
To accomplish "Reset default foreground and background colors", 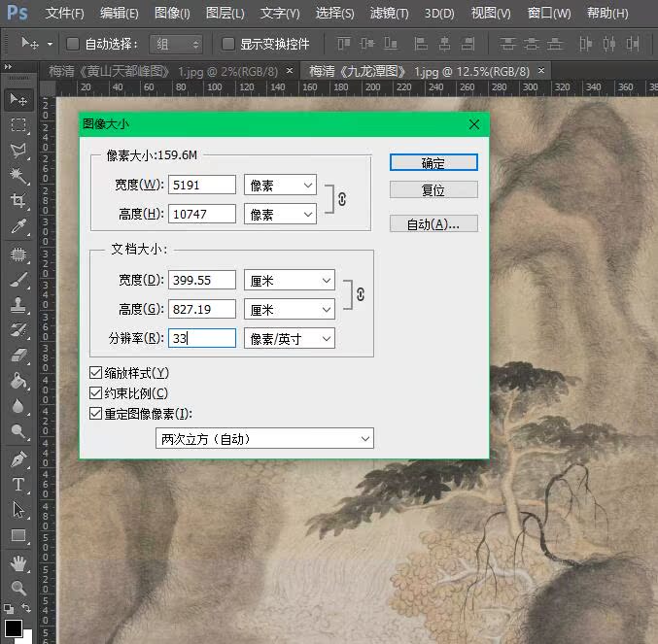I will pos(9,608).
